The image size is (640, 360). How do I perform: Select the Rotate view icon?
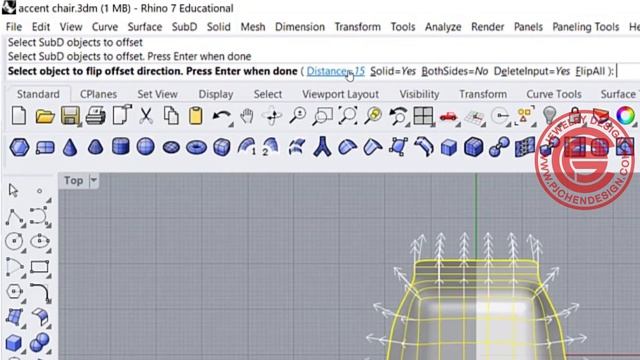click(272, 116)
